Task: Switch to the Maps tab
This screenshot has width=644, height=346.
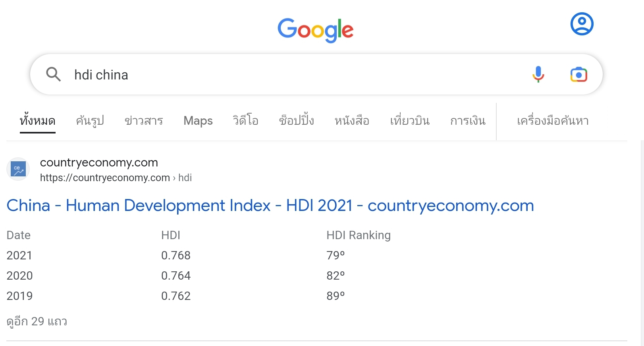Action: pyautogui.click(x=198, y=120)
